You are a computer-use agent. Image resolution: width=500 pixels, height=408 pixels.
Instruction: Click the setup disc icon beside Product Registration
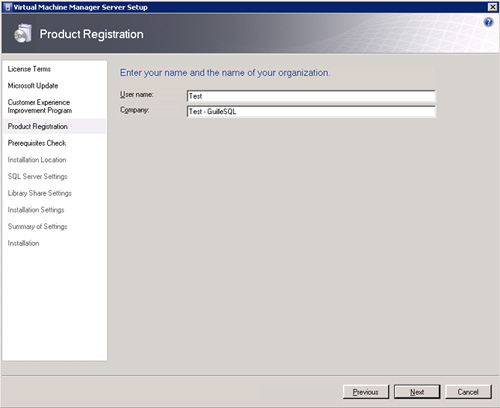point(23,34)
